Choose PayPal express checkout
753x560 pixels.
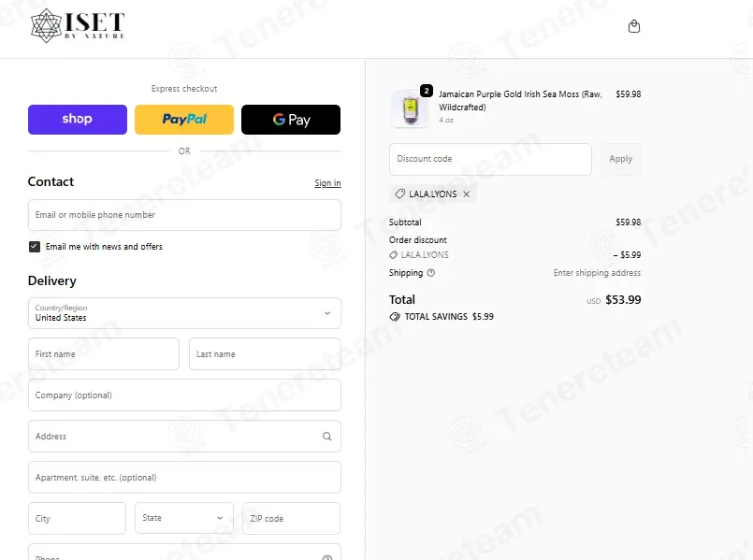(184, 120)
